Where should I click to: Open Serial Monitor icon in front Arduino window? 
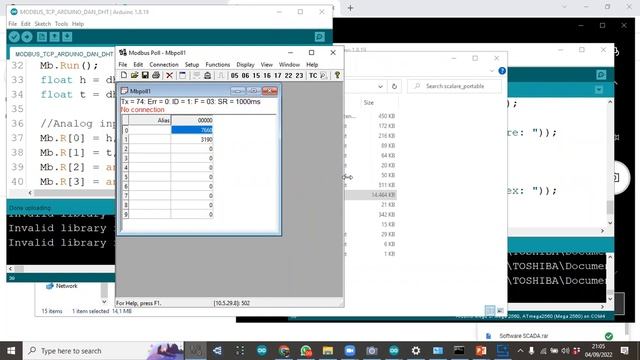(x=320, y=37)
